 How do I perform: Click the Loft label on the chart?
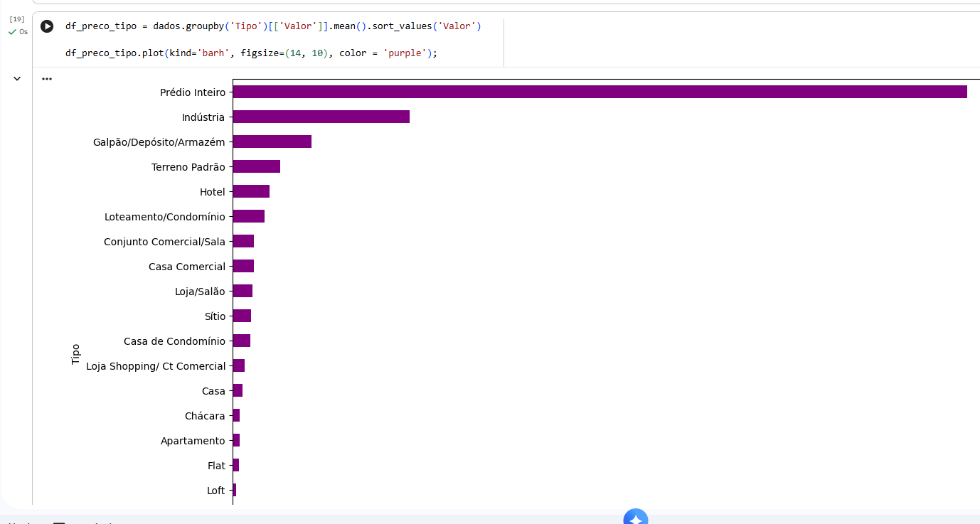tap(216, 491)
